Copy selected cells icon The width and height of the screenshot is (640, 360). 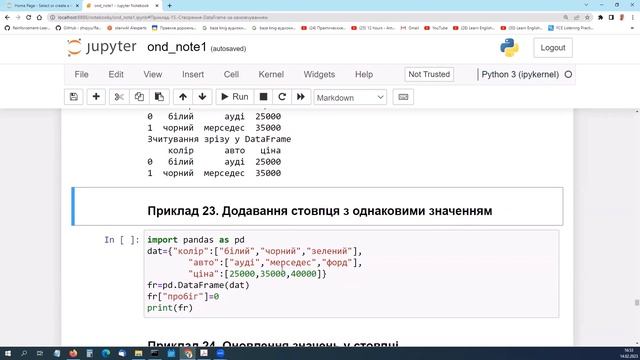[139, 97]
